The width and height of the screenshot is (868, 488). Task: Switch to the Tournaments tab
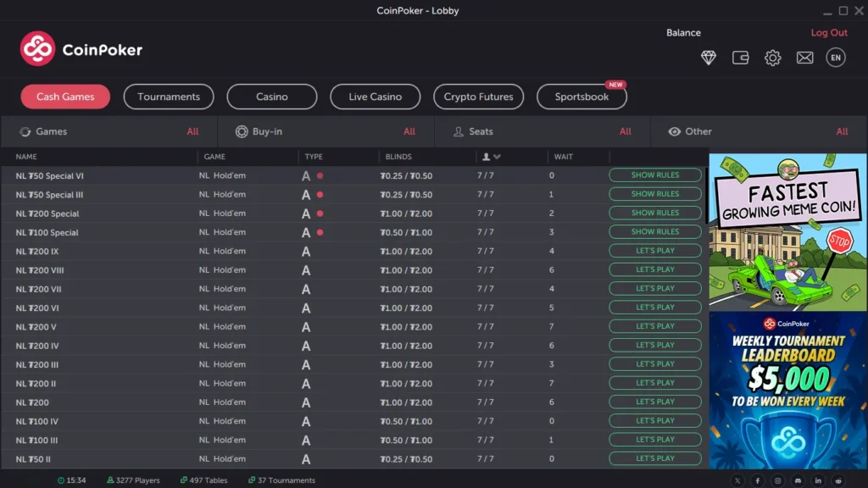(x=169, y=97)
